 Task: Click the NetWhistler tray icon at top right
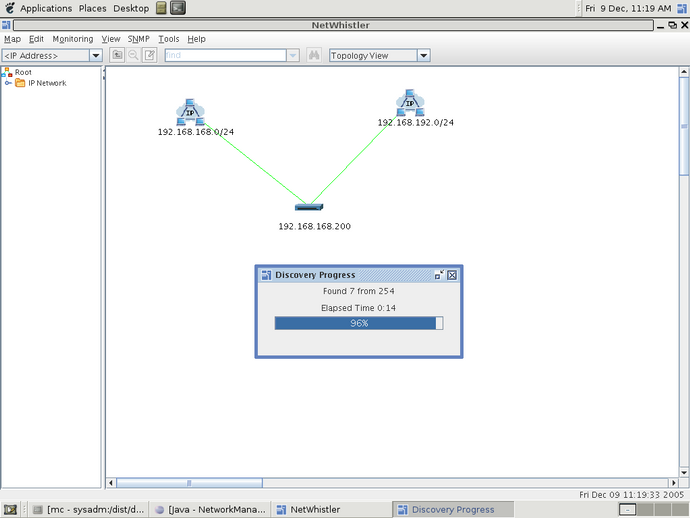[x=682, y=8]
